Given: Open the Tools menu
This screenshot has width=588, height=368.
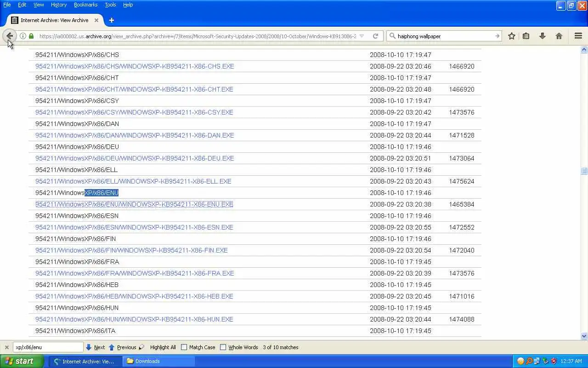Looking at the screenshot, I should pos(110,5).
